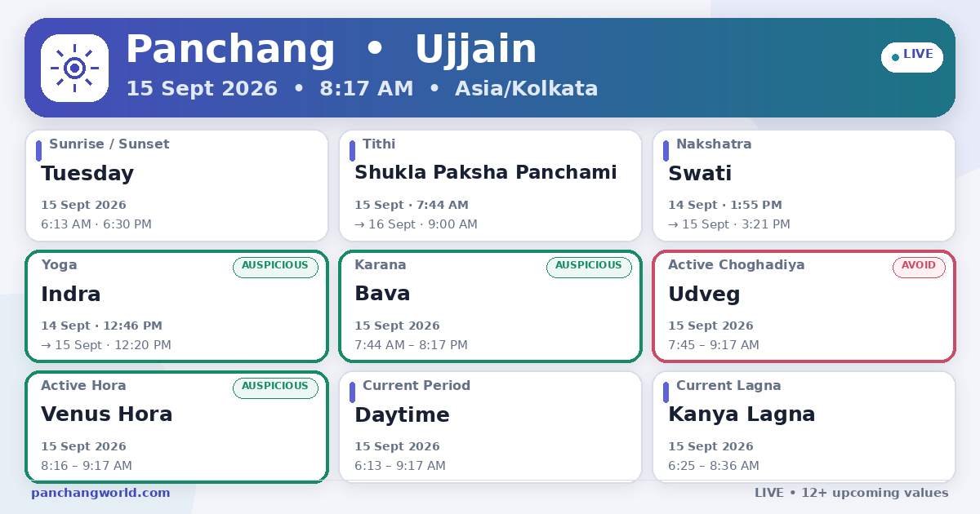Open the Venus Hora card

176,427
